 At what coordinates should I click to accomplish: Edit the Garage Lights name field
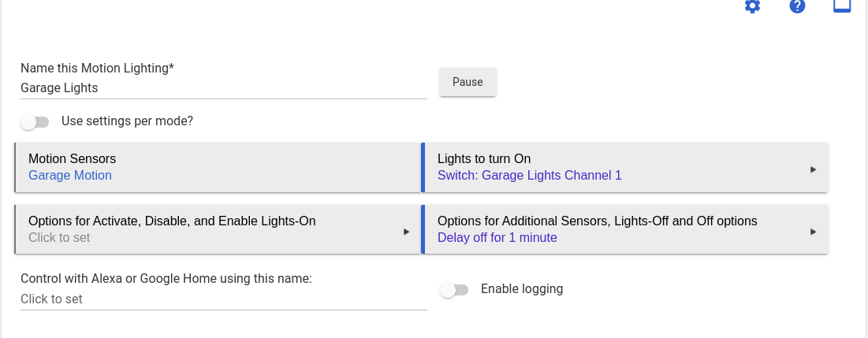[x=223, y=88]
